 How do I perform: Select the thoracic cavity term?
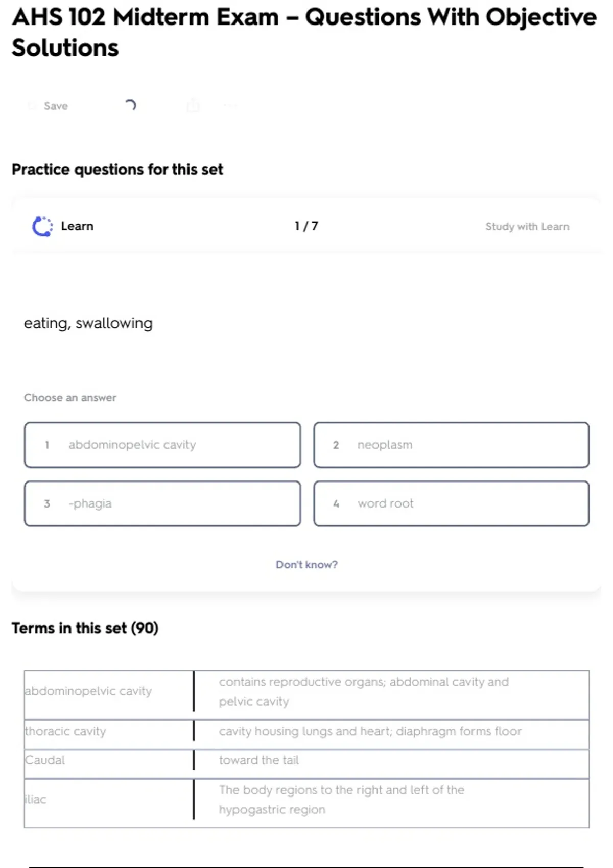pos(66,731)
